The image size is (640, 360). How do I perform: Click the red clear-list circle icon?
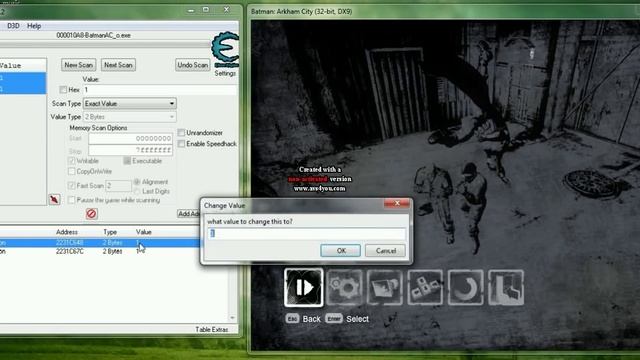click(91, 213)
